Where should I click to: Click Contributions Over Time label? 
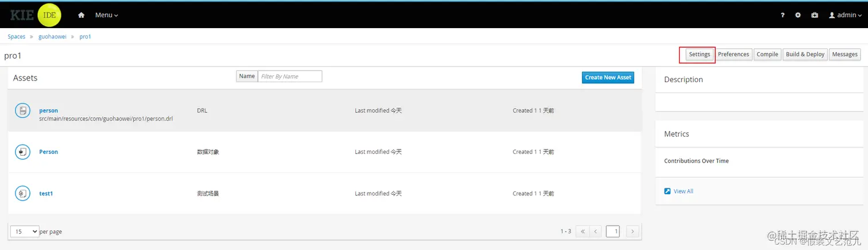click(696, 161)
